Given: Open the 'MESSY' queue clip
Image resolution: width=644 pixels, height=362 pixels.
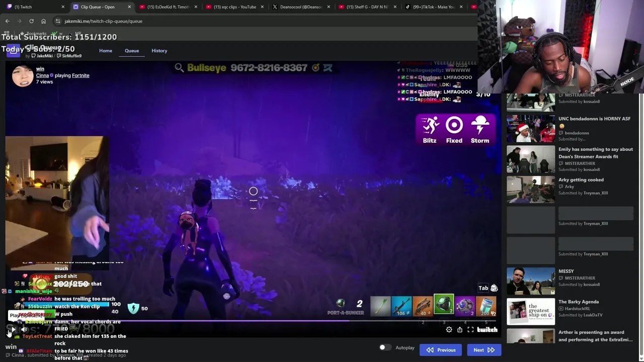Looking at the screenshot, I should coord(566,271).
